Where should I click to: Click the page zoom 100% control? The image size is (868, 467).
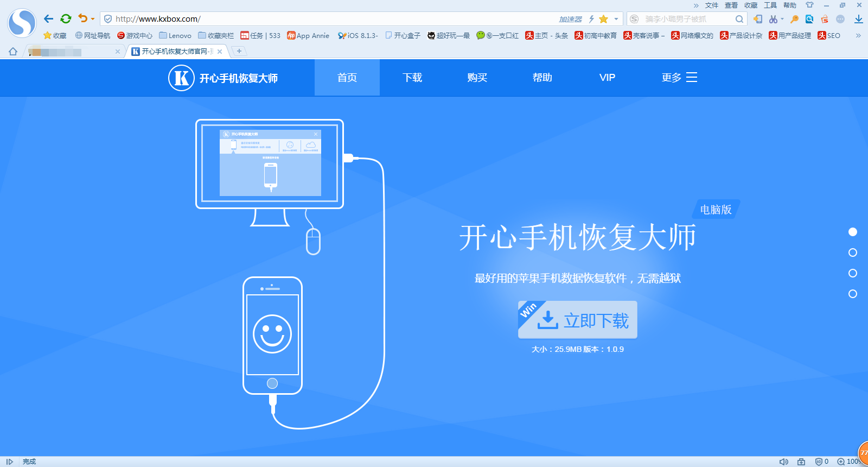coord(849,462)
